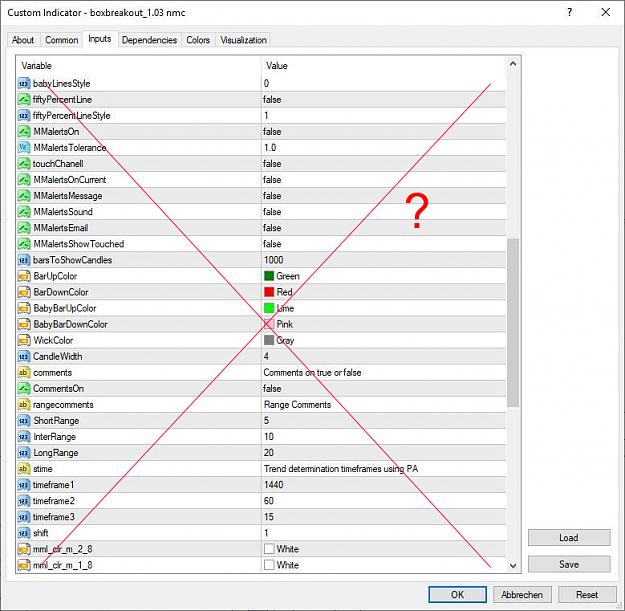Click the scrollbar down arrow
The height and width of the screenshot is (611, 625).
513,565
